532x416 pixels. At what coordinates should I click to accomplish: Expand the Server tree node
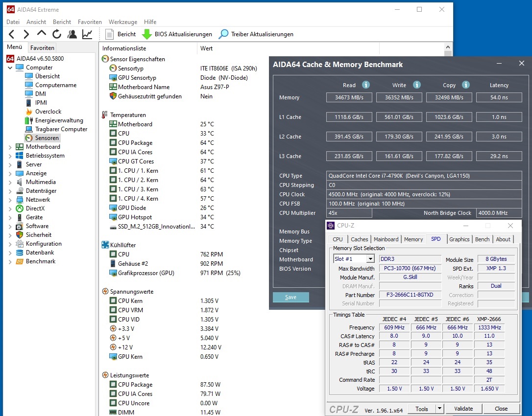tap(10, 165)
